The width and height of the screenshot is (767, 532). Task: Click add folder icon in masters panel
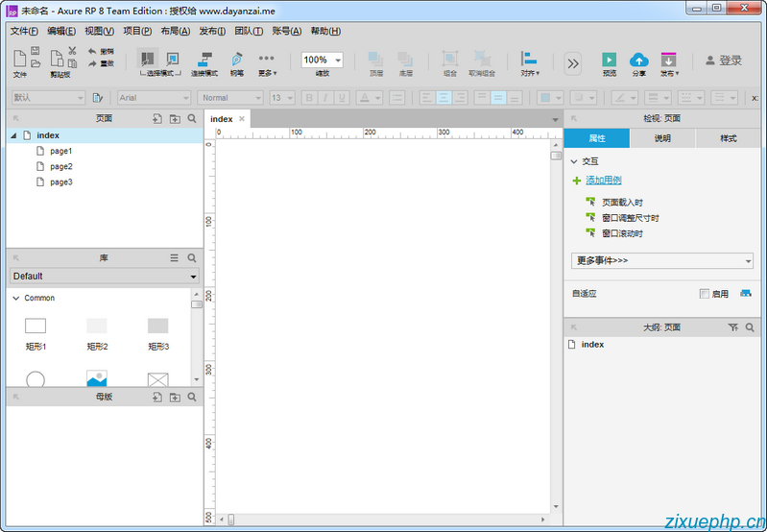coord(175,397)
